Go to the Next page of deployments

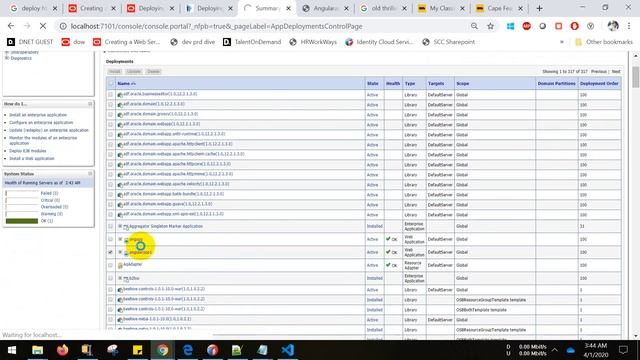pos(616,72)
